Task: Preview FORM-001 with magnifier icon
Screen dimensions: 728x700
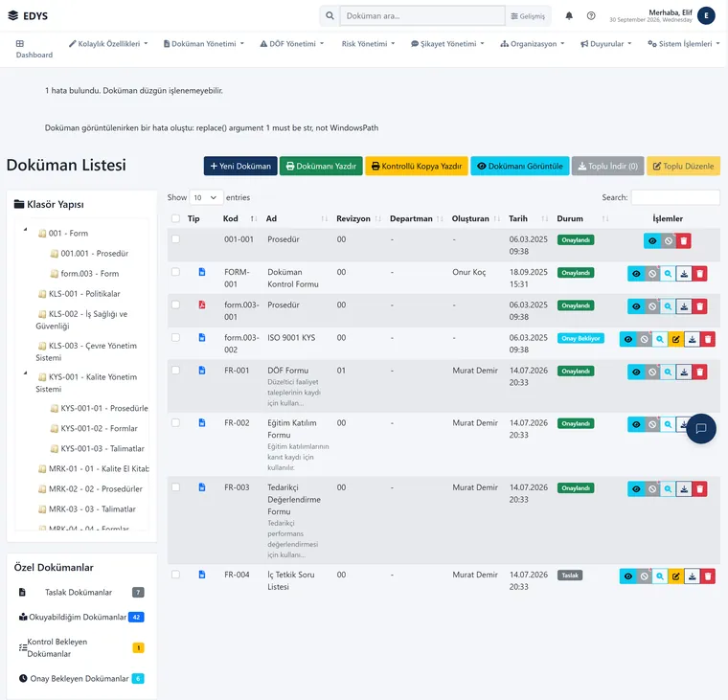Action: click(x=668, y=274)
